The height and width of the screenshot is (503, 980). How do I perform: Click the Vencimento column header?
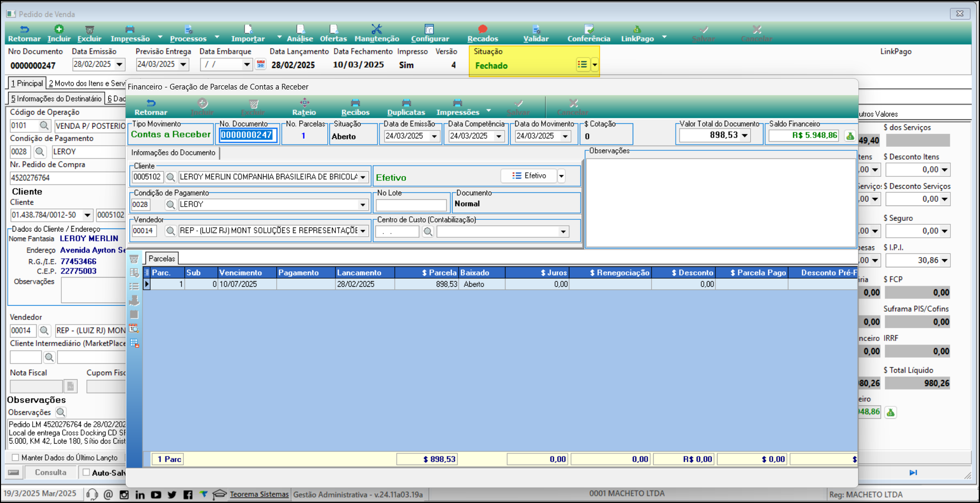[x=247, y=272]
